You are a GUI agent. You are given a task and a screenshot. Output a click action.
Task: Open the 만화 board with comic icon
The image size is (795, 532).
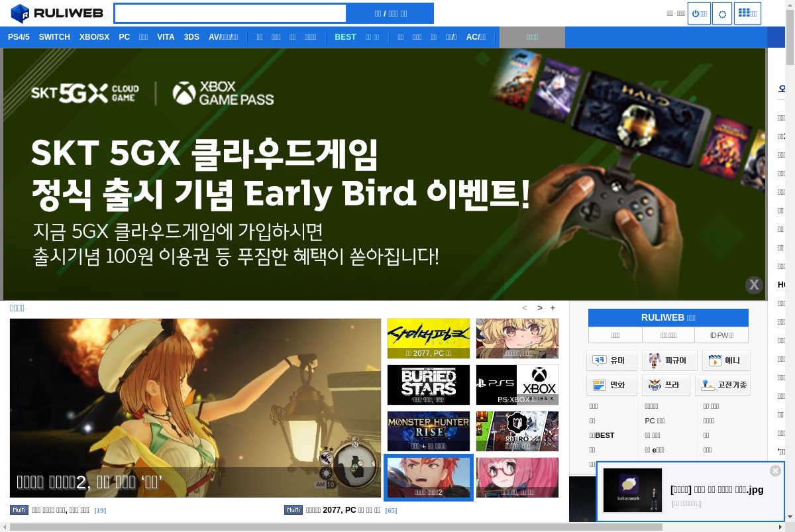point(611,385)
